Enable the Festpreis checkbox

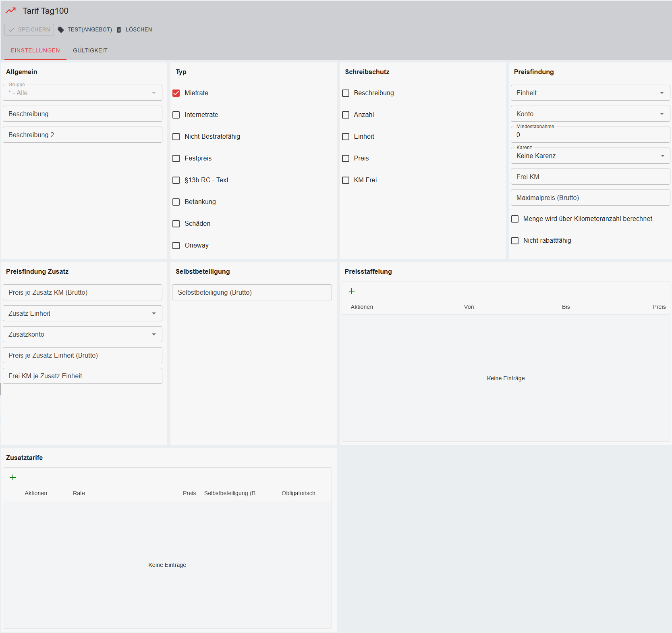176,158
